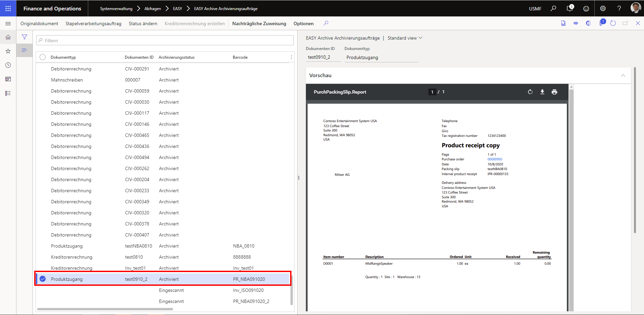Go to EASY breadcrumb
The image size is (644, 315).
coord(177,9)
